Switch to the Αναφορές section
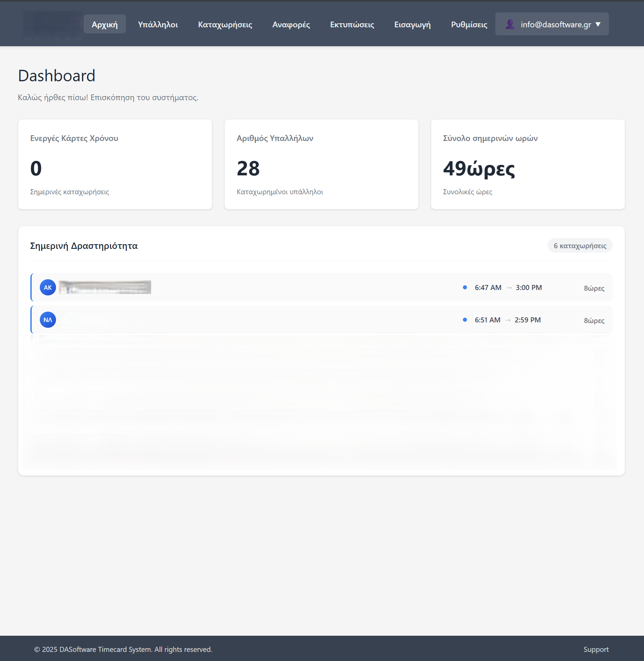The image size is (644, 661). [291, 24]
